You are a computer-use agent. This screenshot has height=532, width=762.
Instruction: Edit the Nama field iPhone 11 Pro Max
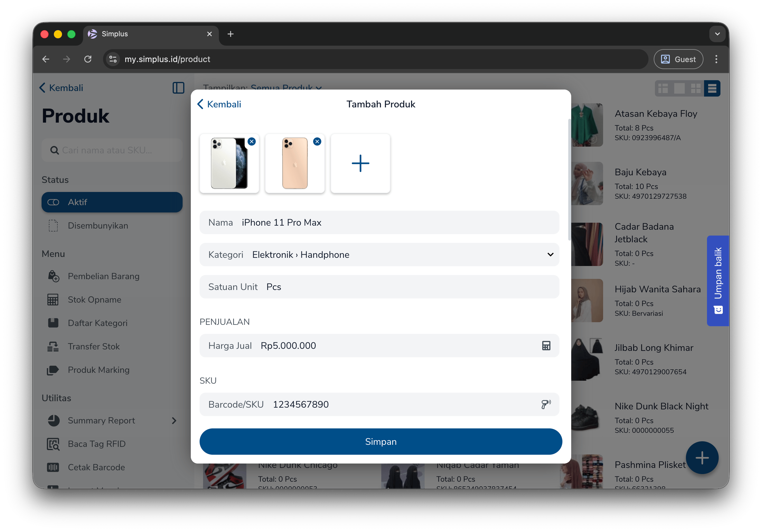(379, 222)
